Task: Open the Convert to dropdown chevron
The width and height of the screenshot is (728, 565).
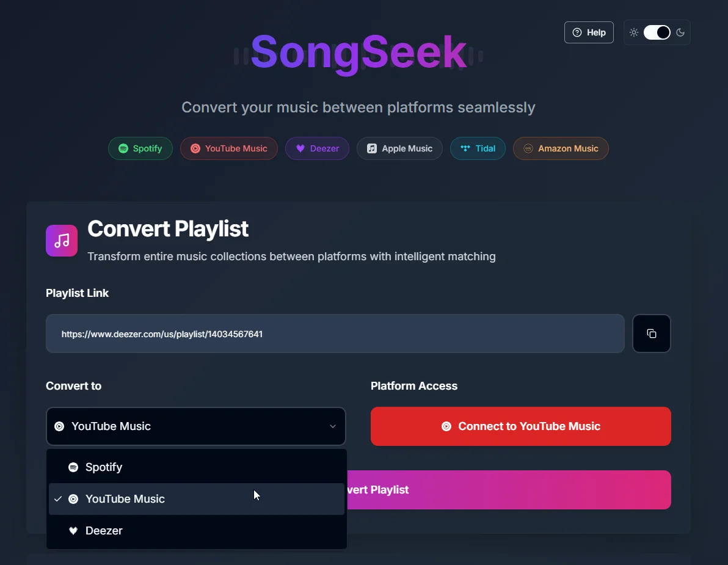Action: [x=333, y=426]
